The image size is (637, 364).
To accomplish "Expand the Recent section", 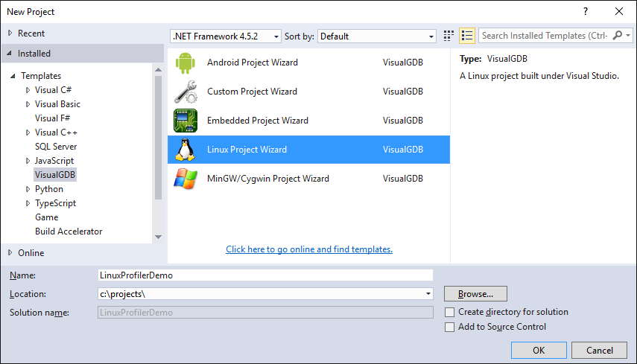I will 10,33.
